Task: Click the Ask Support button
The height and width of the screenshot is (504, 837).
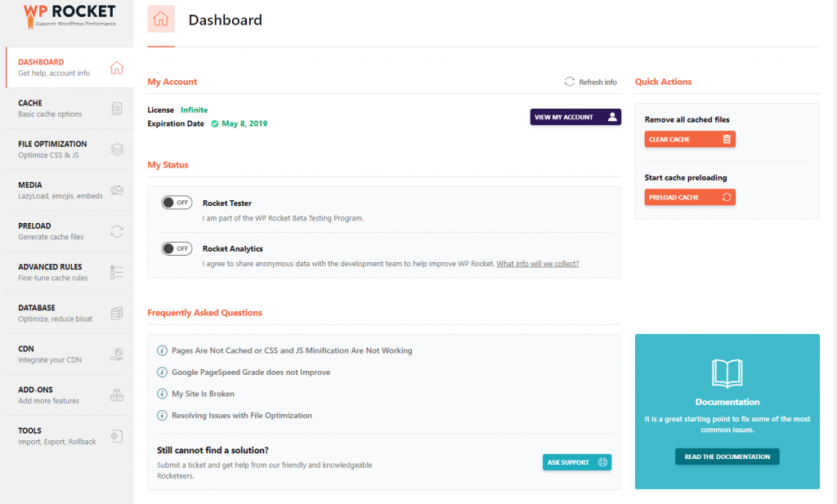Action: tap(577, 462)
